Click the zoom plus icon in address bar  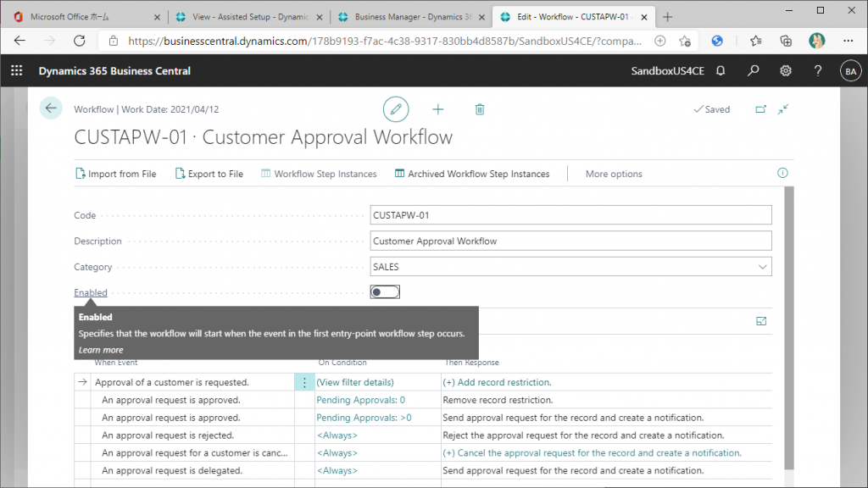(659, 41)
